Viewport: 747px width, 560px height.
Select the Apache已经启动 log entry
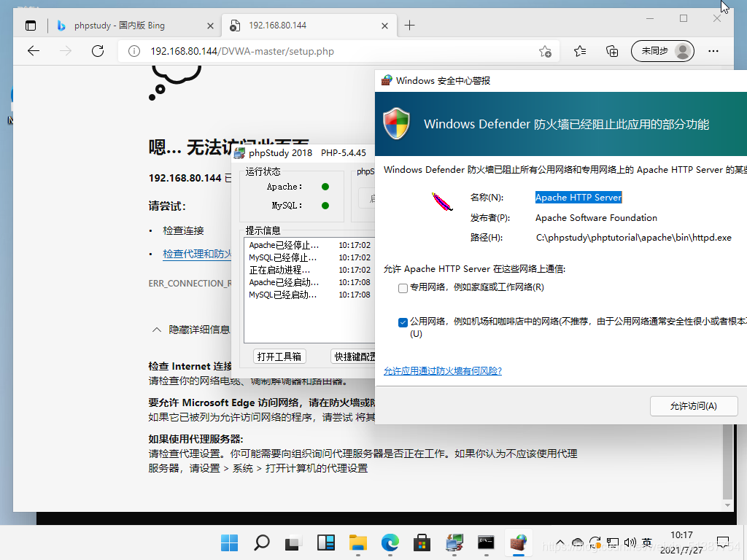point(309,282)
